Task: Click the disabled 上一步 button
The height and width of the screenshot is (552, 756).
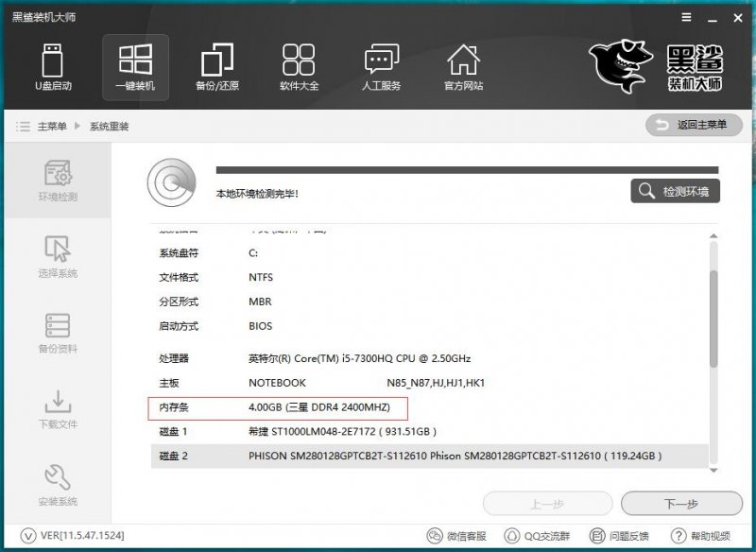Action: [x=547, y=504]
